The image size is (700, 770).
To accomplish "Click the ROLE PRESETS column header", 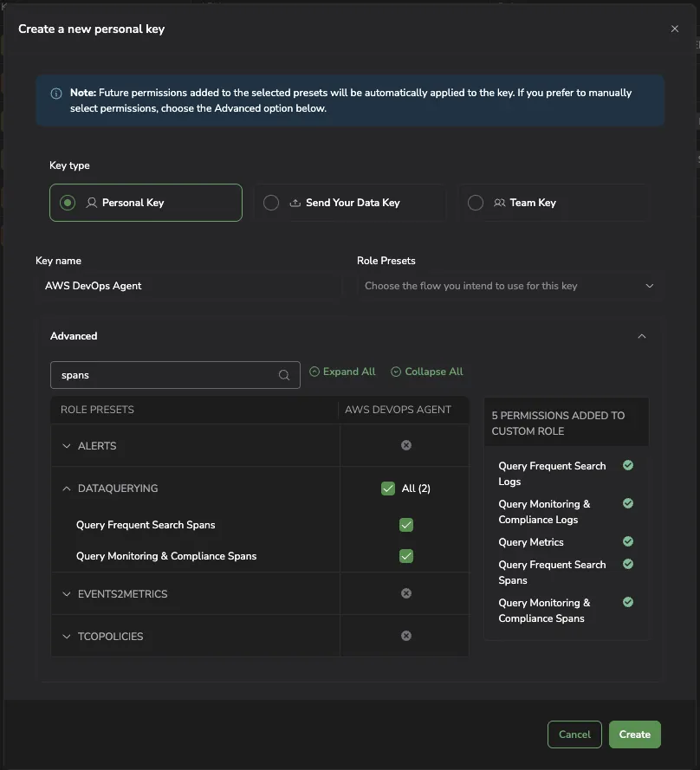I will [x=97, y=410].
